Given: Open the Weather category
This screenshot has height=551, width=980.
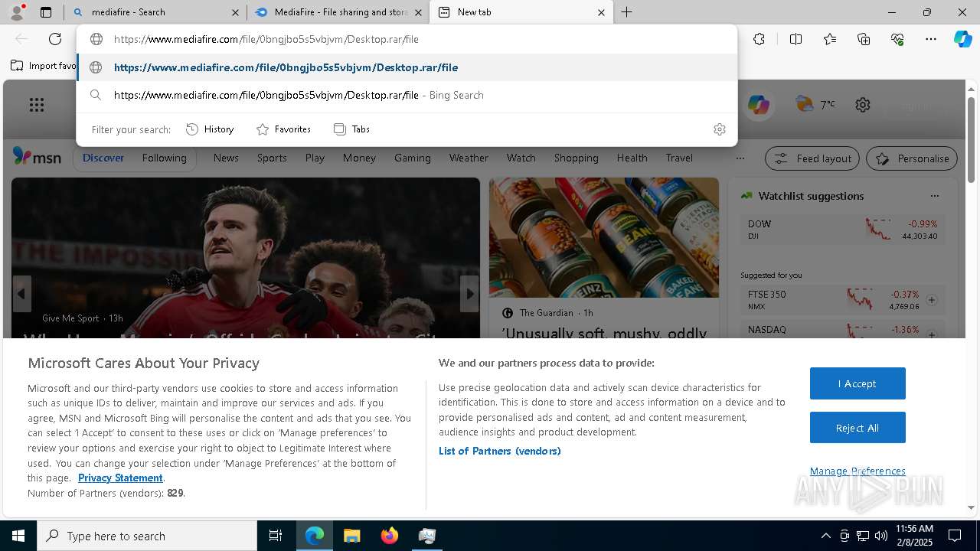Looking at the screenshot, I should pos(469,158).
